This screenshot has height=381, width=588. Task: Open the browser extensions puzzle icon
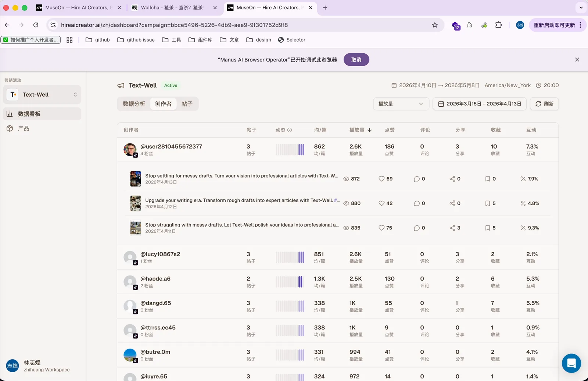click(x=498, y=25)
